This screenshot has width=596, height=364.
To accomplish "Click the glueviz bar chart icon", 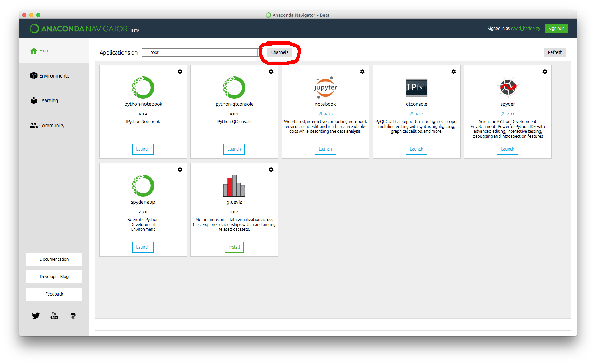I will pyautogui.click(x=234, y=186).
